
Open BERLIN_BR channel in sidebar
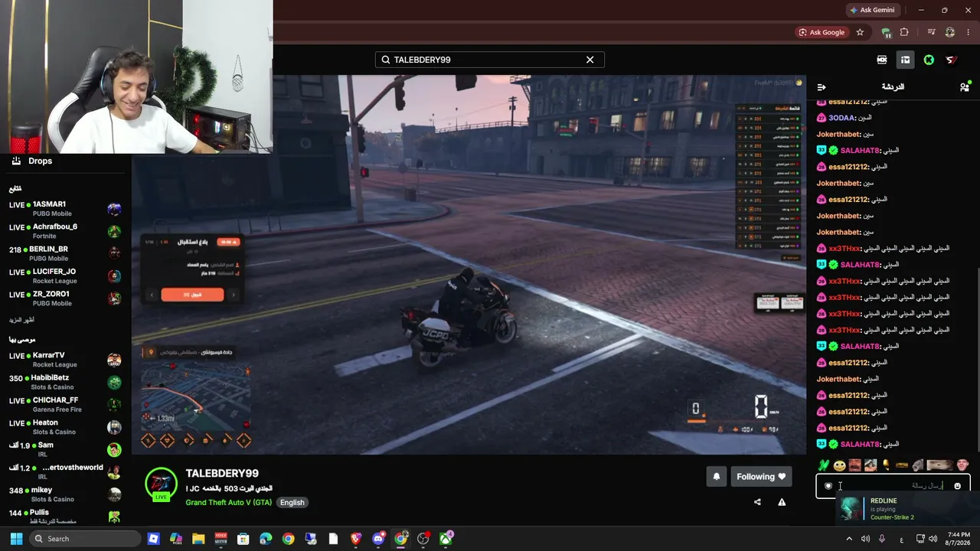[x=65, y=253]
